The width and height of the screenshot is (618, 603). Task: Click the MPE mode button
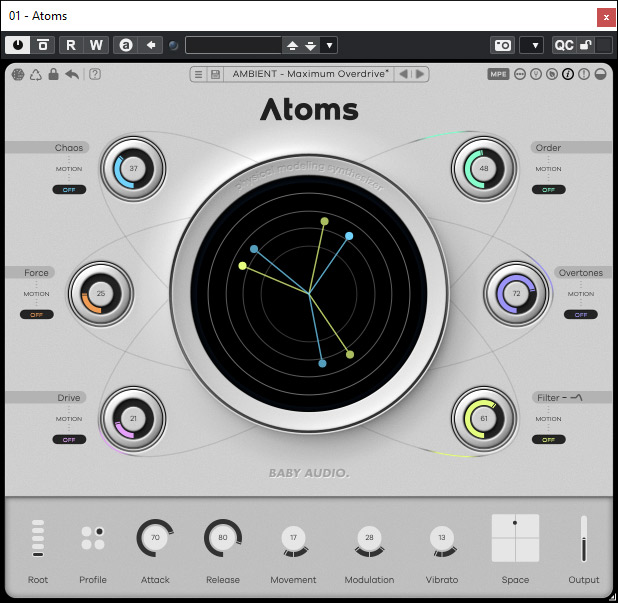click(x=498, y=74)
